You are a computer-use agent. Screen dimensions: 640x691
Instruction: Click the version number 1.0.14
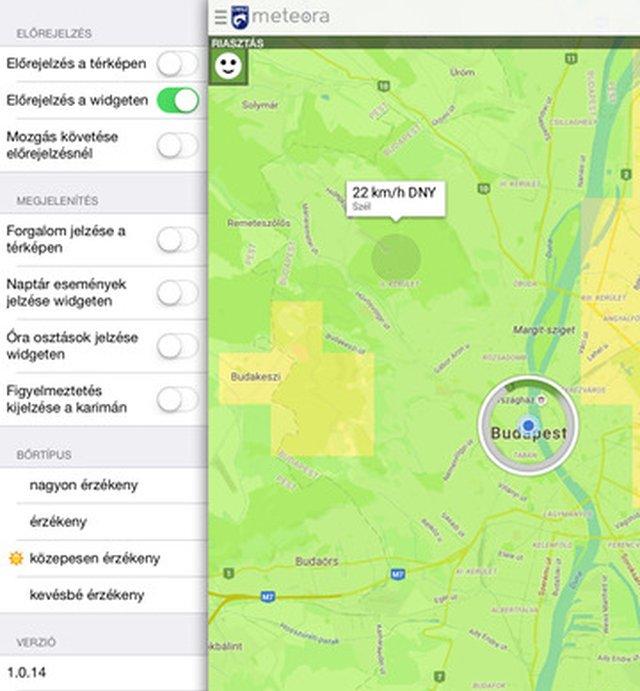click(x=26, y=672)
